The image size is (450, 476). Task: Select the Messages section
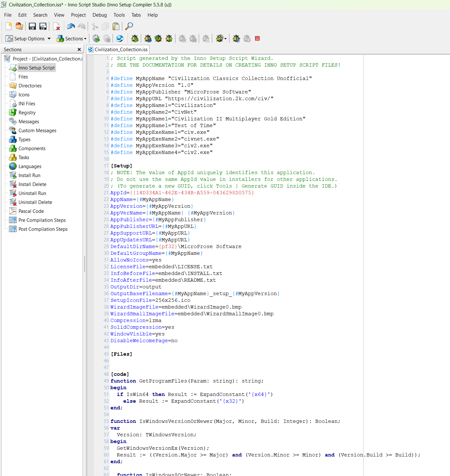(x=29, y=122)
